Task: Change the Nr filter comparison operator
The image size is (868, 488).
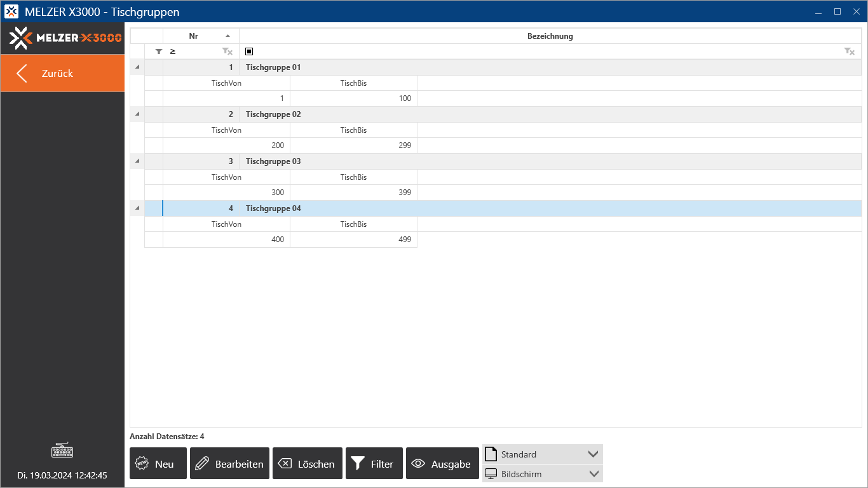Action: tap(173, 51)
